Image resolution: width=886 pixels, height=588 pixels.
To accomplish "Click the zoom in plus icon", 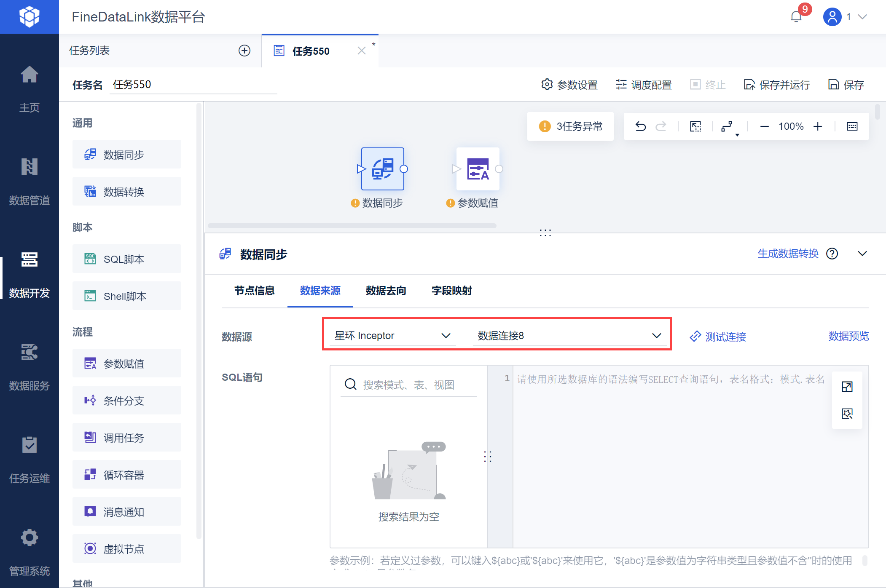I will 818,126.
